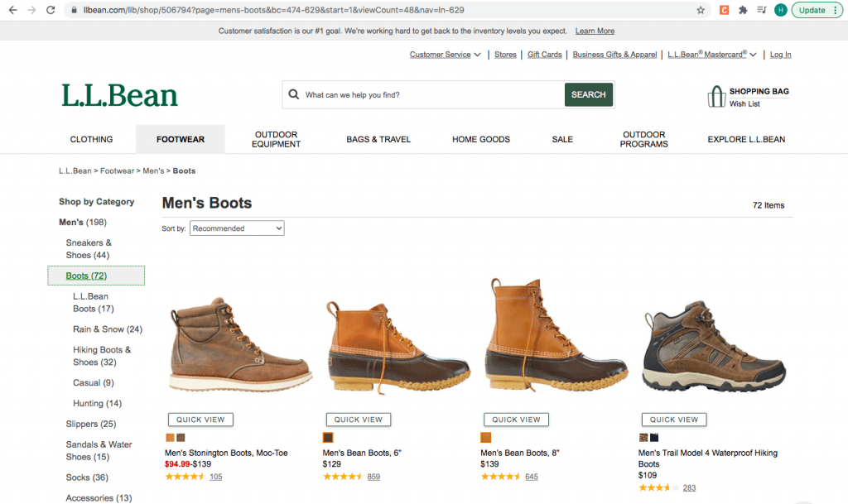
Task: Quick view the Men's Bean Boots 8"
Action: pyautogui.click(x=516, y=420)
